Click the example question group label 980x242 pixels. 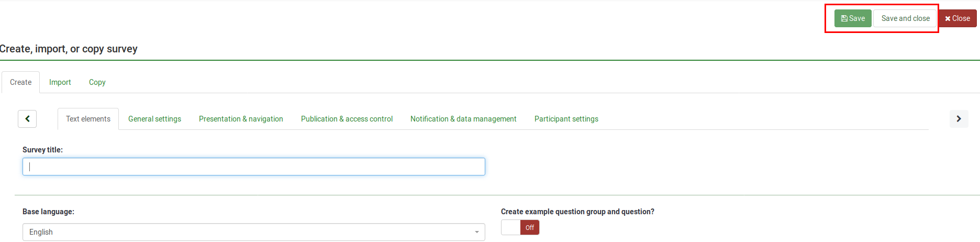pyautogui.click(x=577, y=212)
